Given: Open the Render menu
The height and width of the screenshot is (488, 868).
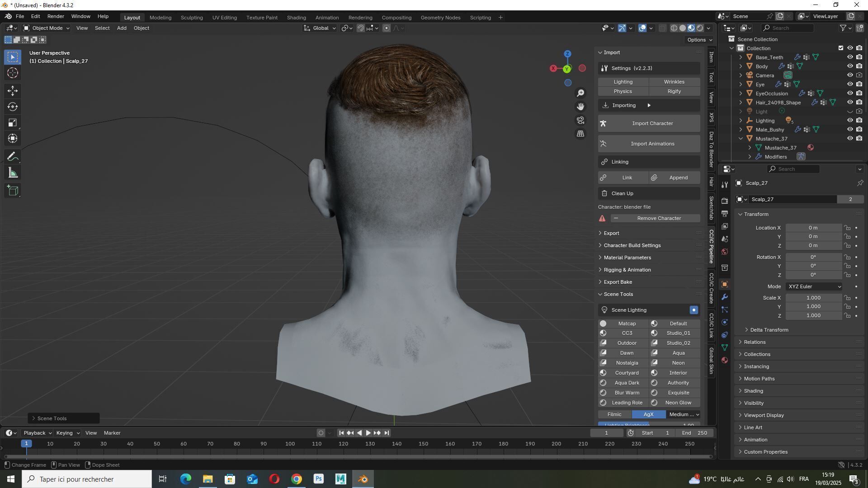Looking at the screenshot, I should click(56, 16).
